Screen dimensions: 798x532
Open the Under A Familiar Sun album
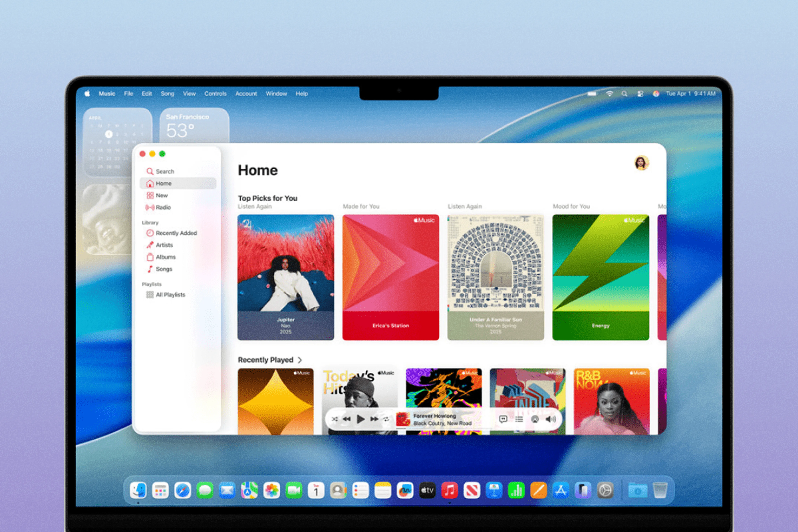point(496,277)
